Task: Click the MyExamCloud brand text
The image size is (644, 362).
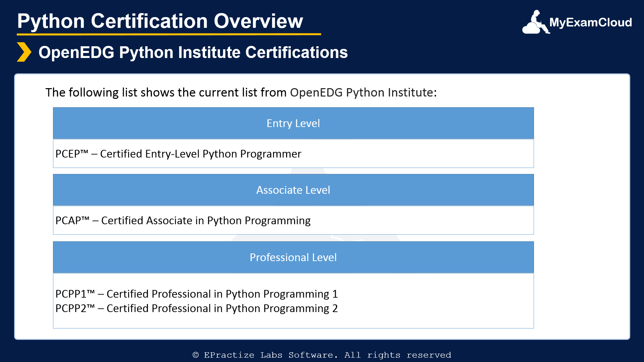Action: [x=591, y=22]
